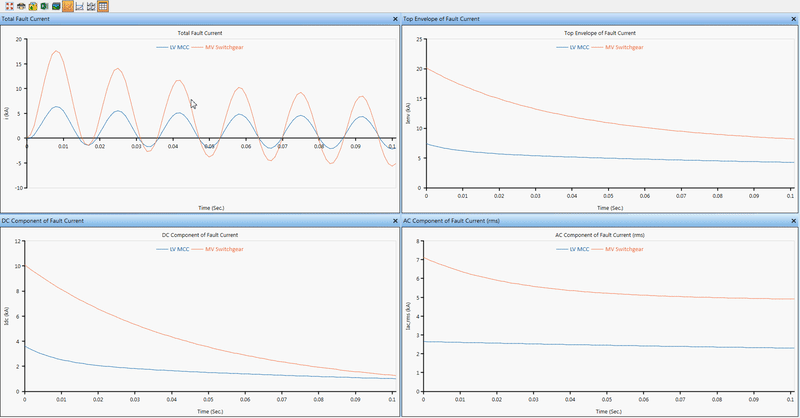Select the Top Envelope of Fault Current title bar
The height and width of the screenshot is (418, 800).
click(550, 19)
